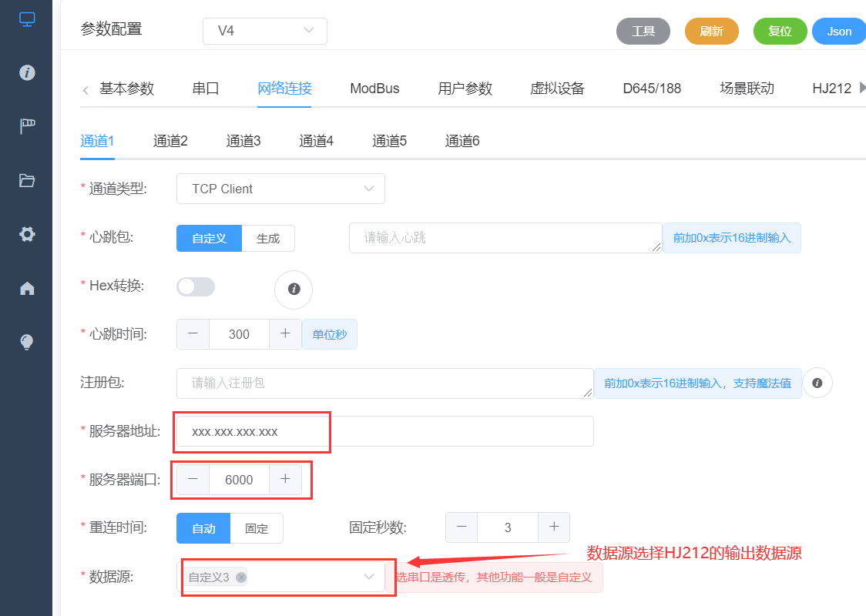Select the monitor icon in the sidebar
Image resolution: width=866 pixels, height=616 pixels.
[25, 19]
